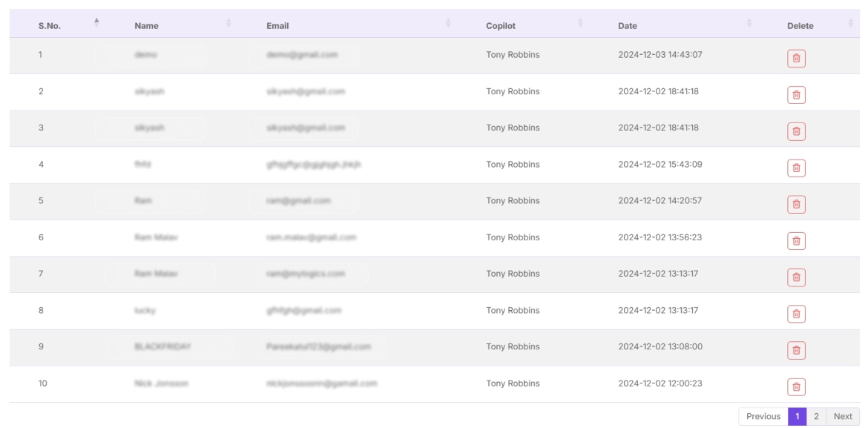The width and height of the screenshot is (868, 428).
Task: Delete row 7 via trash icon
Action: 796,277
